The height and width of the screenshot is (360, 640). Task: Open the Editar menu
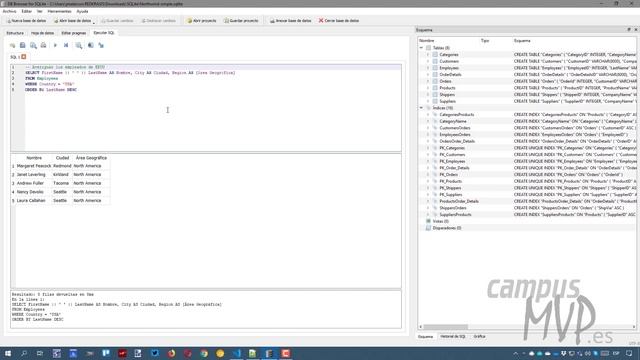pos(27,11)
